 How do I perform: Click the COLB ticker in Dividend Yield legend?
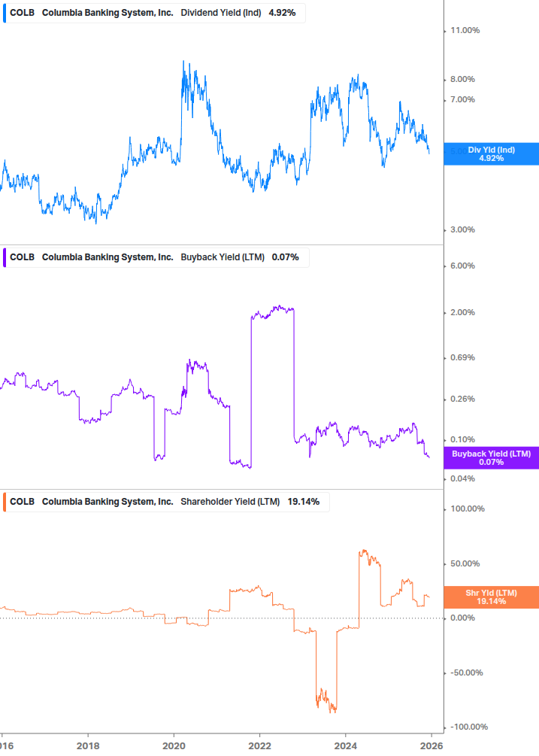(x=22, y=13)
